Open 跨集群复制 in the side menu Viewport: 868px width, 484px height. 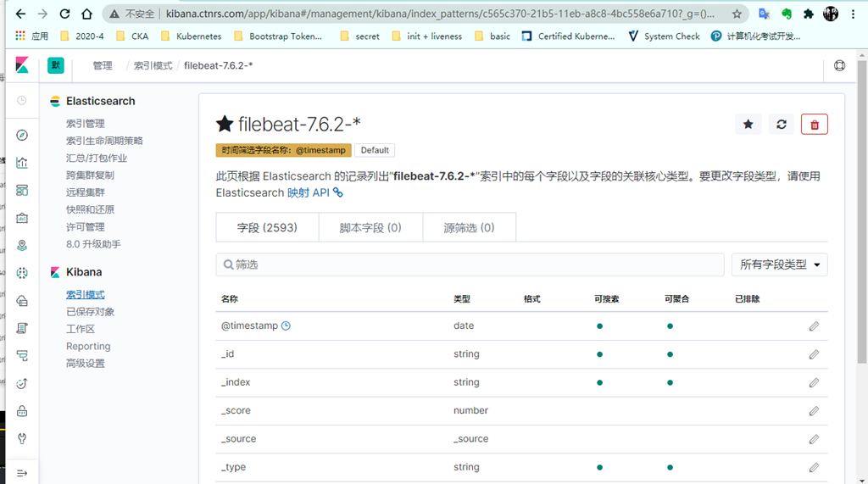coord(90,175)
